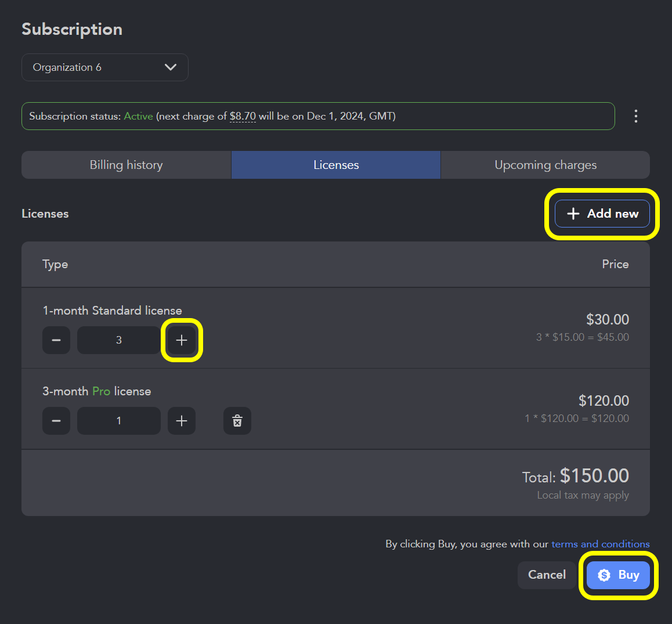The width and height of the screenshot is (672, 624).
Task: Click the chevron arrow in organization selector
Action: [x=171, y=67]
